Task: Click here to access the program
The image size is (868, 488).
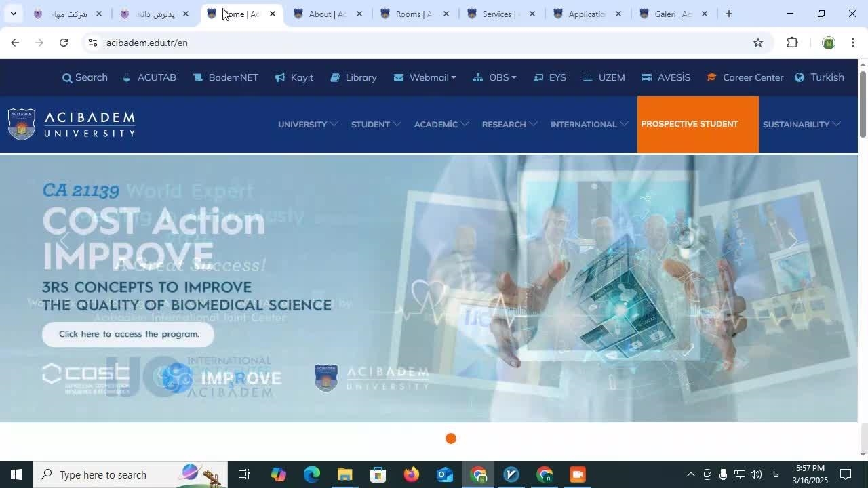Action: click(128, 334)
